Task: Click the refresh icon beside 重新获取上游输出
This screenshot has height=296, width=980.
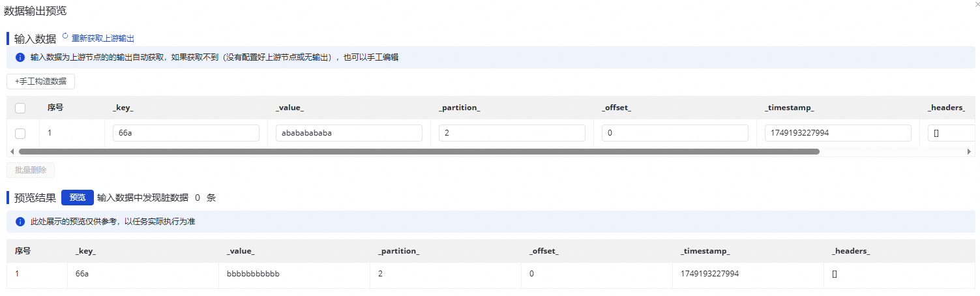Action: [x=65, y=37]
